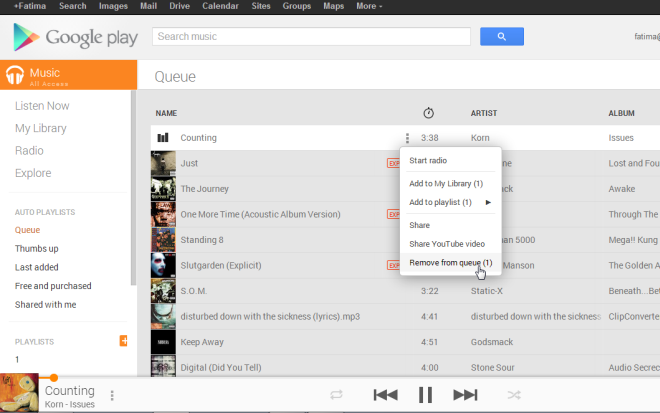Sort by the ALBUM column header
Screen dimensions: 660x413
click(x=621, y=113)
